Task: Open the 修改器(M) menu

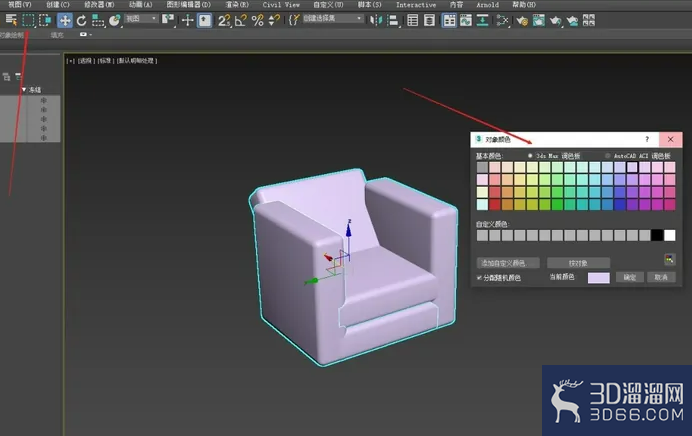Action: click(x=99, y=4)
